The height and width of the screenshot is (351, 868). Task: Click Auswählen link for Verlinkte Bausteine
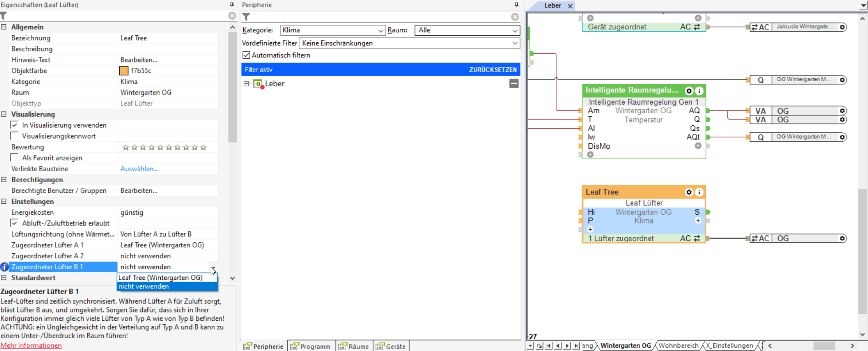[x=140, y=169]
